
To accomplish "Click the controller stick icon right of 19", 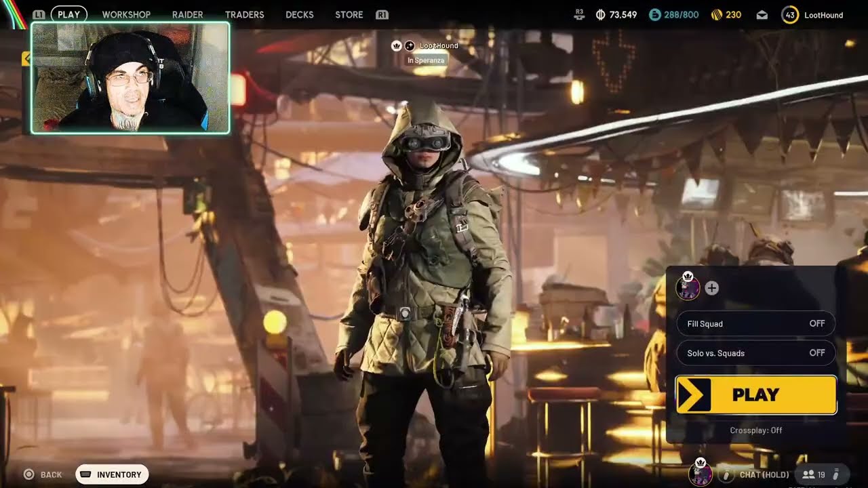I will tap(836, 474).
